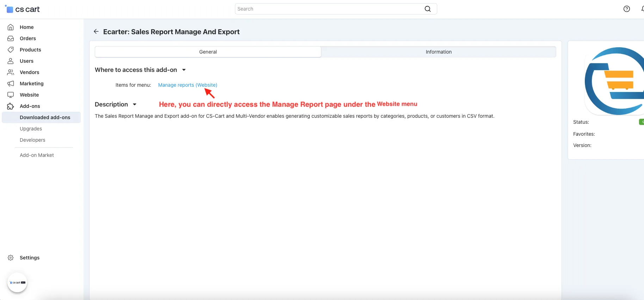Open Users in sidebar menu

pyautogui.click(x=26, y=61)
